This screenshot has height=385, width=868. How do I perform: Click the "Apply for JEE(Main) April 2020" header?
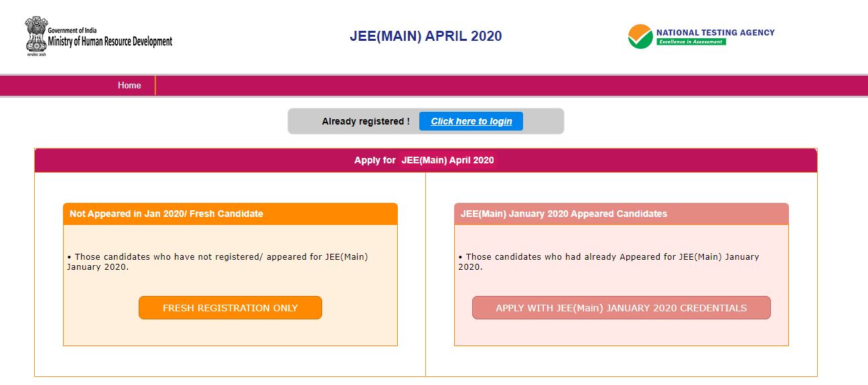[x=424, y=161]
